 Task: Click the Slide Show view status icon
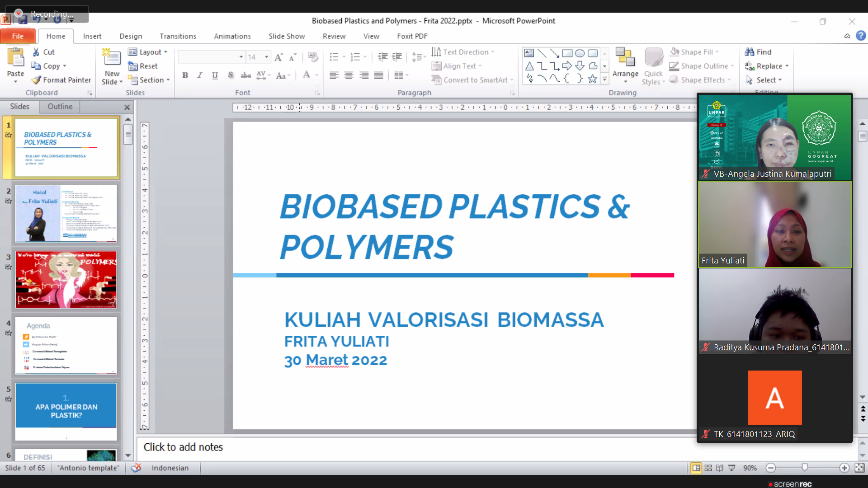click(x=731, y=468)
